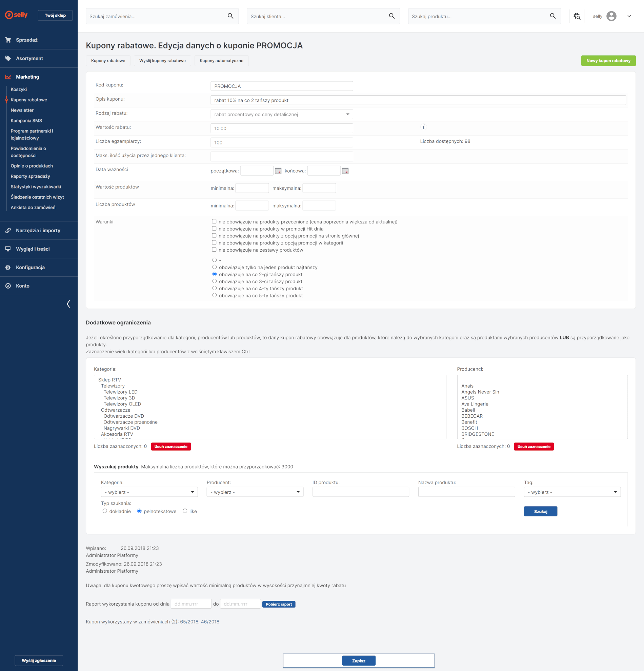644x671 pixels.
Task: Check 'nie obowiązuje na produkty przecenione'
Action: click(214, 221)
